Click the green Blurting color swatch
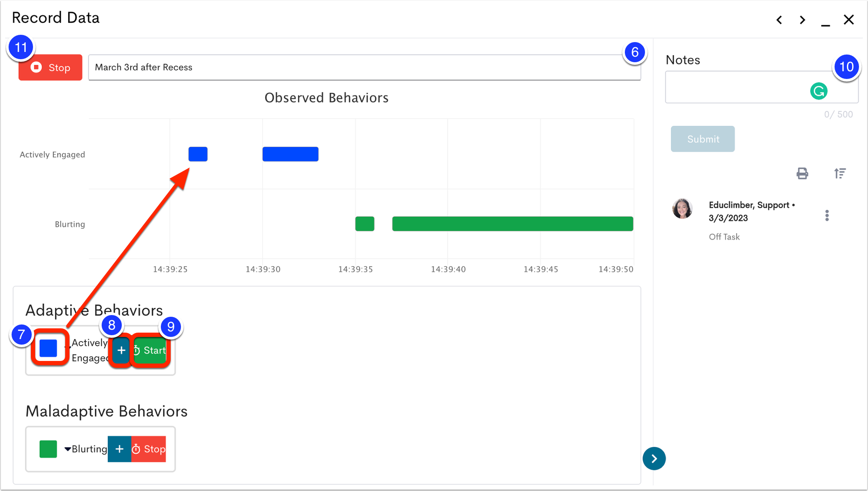The width and height of the screenshot is (868, 491). click(48, 449)
